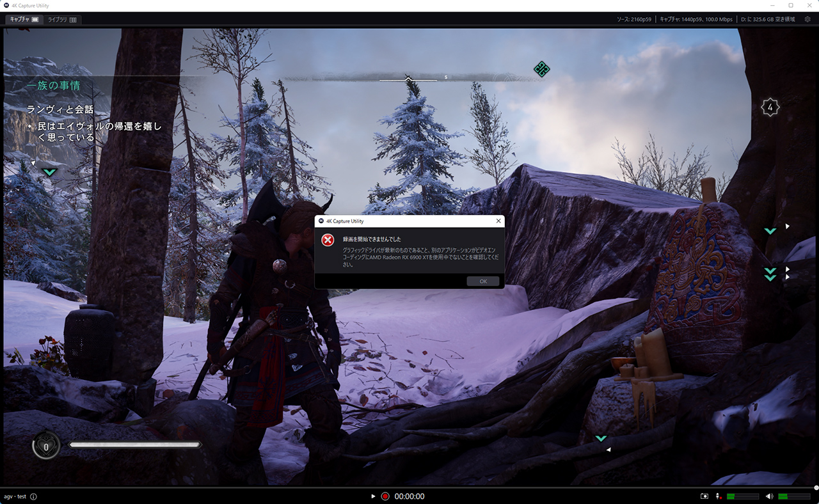
Task: Click the 4K Capture Utility title bar logo
Action: point(6,5)
